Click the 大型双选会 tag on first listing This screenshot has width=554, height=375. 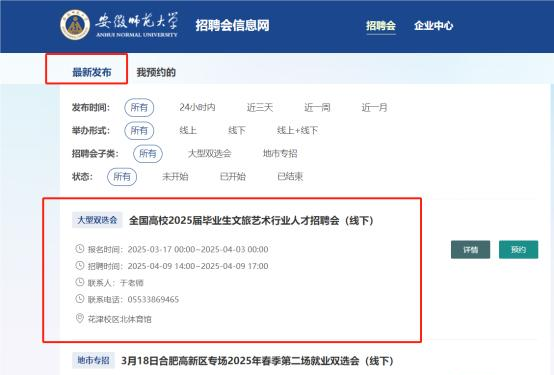click(x=97, y=220)
